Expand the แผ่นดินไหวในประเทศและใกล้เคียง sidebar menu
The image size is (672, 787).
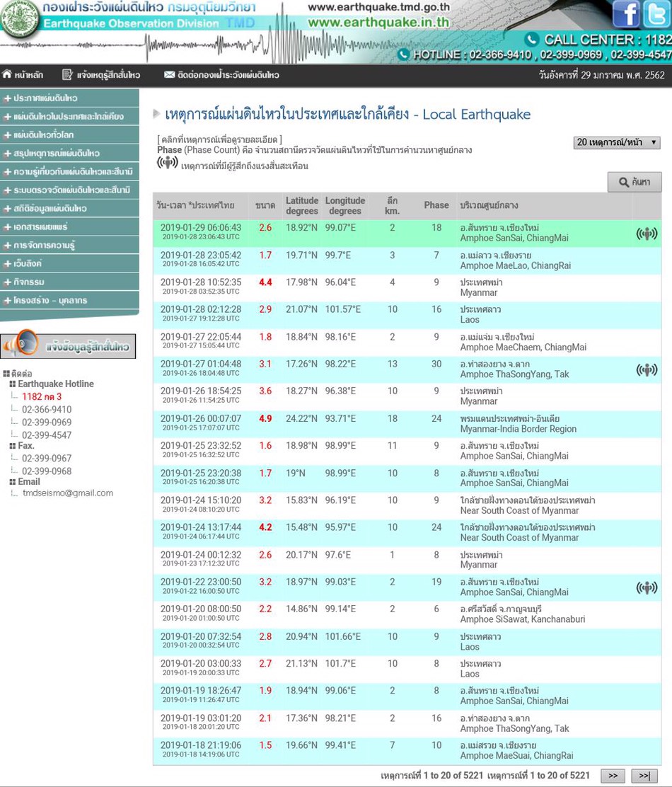tap(70, 117)
